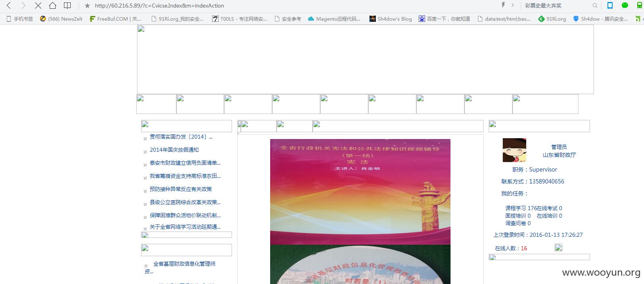Open the data:text/html bookmark
The width and height of the screenshot is (644, 284).
tap(504, 19)
